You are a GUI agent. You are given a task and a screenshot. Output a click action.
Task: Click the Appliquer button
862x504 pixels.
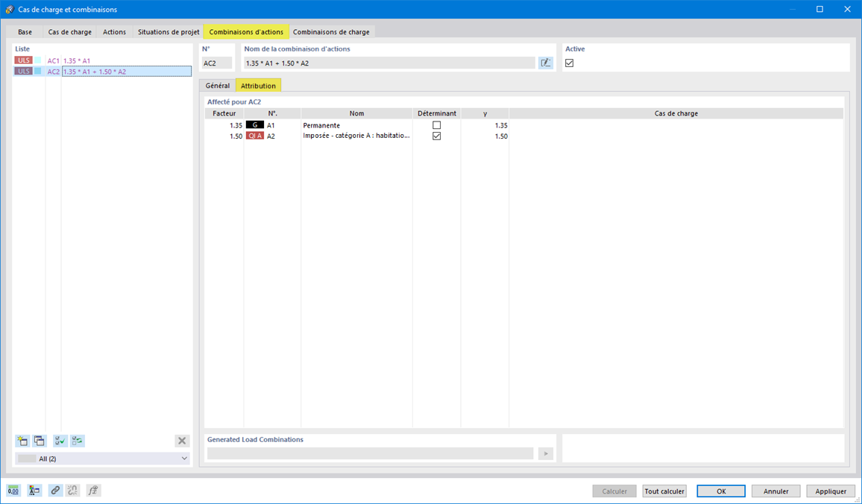point(831,491)
